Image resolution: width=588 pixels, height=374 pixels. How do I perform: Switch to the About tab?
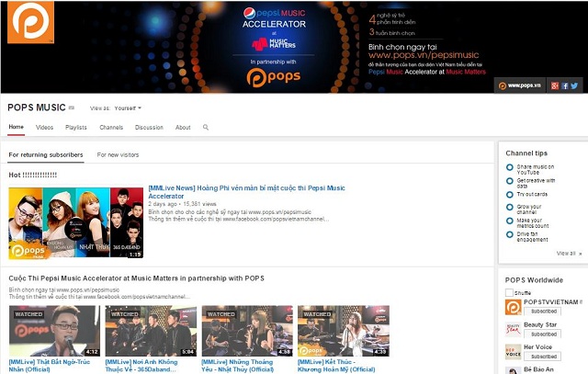pyautogui.click(x=183, y=127)
